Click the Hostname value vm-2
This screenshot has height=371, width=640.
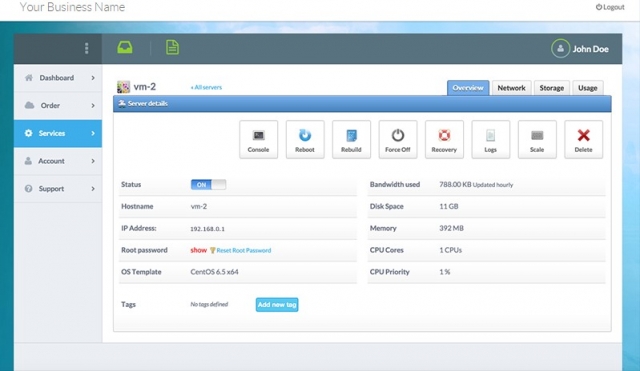click(199, 206)
